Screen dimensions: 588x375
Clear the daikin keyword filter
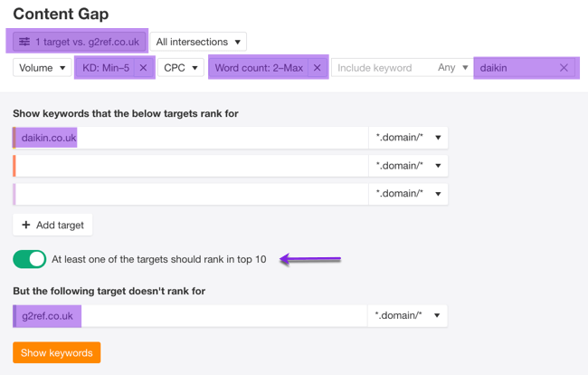[564, 68]
